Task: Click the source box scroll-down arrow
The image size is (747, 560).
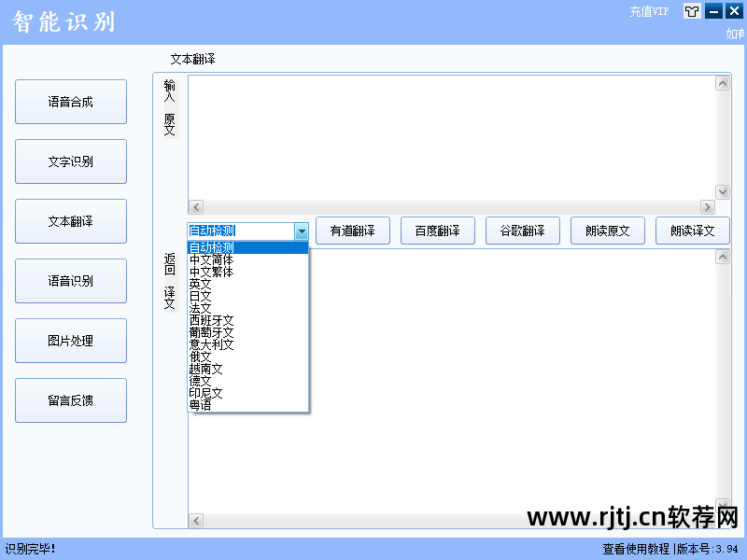Action: [723, 192]
